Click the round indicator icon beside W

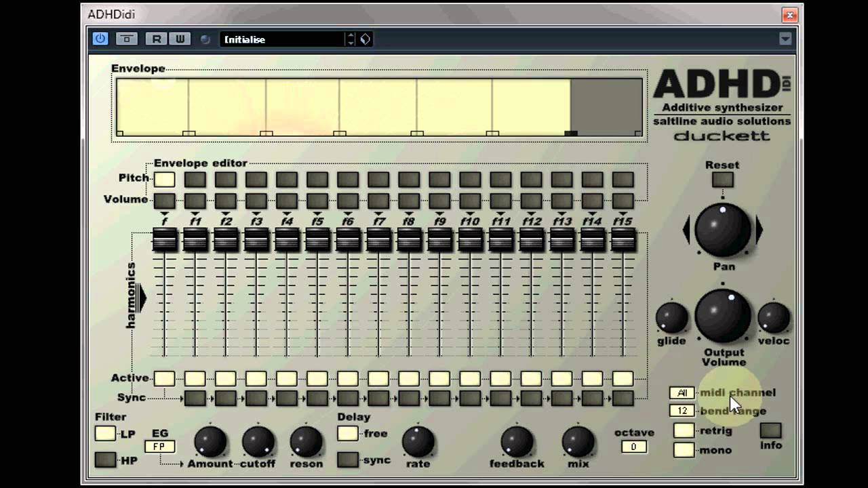tap(205, 39)
